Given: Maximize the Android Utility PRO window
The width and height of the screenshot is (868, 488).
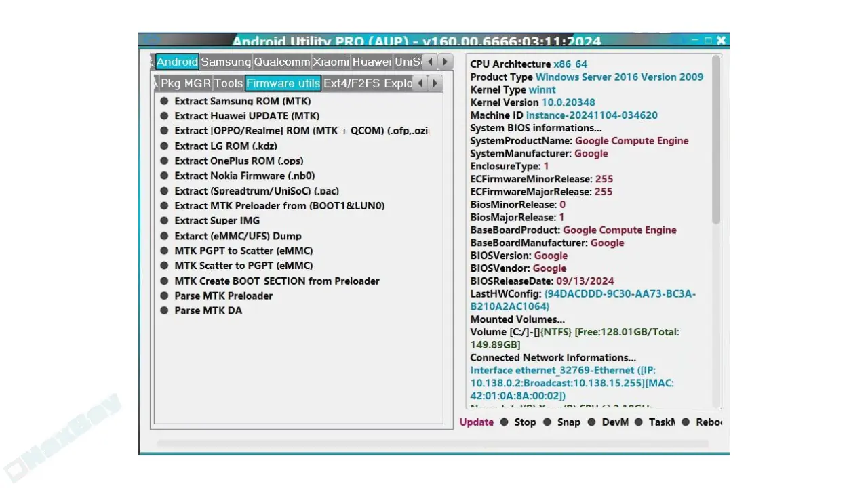Looking at the screenshot, I should pos(708,41).
